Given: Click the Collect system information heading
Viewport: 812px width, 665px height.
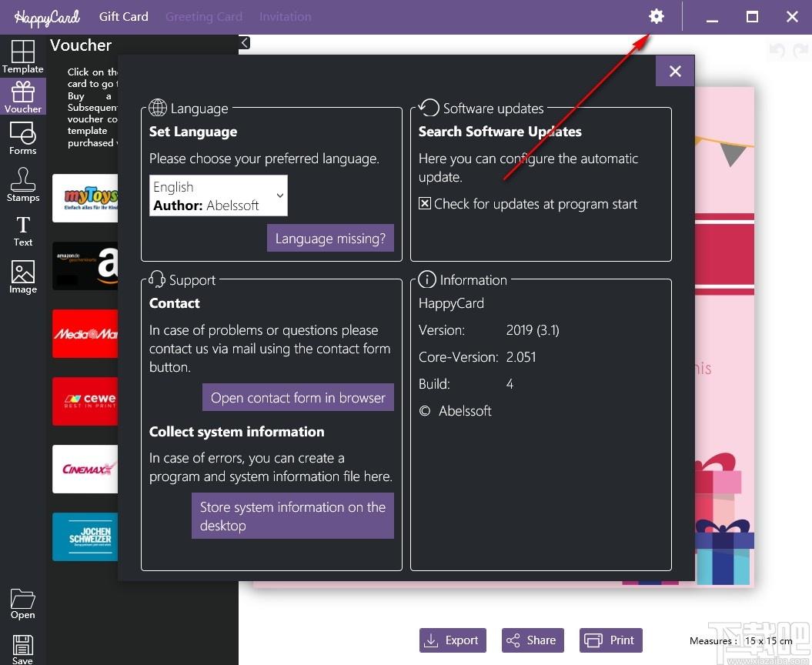Looking at the screenshot, I should [x=236, y=432].
